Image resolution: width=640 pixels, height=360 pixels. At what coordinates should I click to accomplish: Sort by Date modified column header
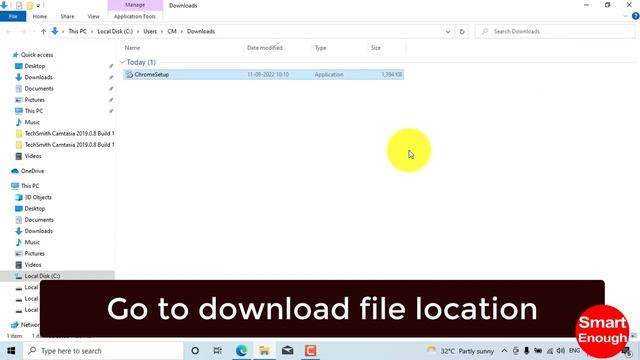point(264,48)
